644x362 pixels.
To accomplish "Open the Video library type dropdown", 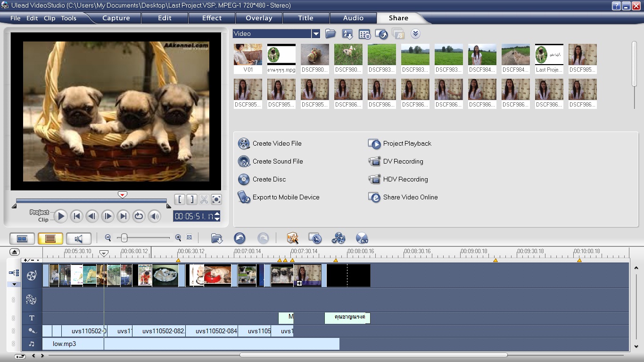I will pyautogui.click(x=316, y=33).
